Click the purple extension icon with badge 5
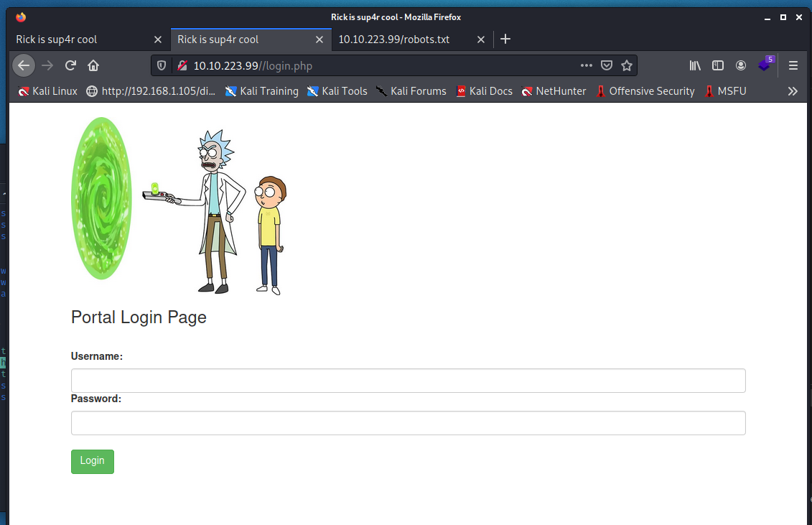 pyautogui.click(x=764, y=65)
